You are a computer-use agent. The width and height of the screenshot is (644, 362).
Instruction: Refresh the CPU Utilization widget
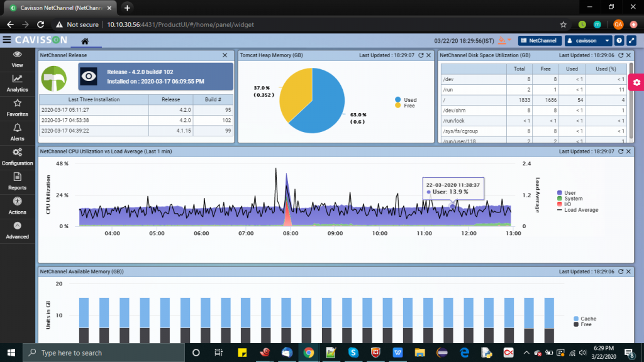point(621,151)
